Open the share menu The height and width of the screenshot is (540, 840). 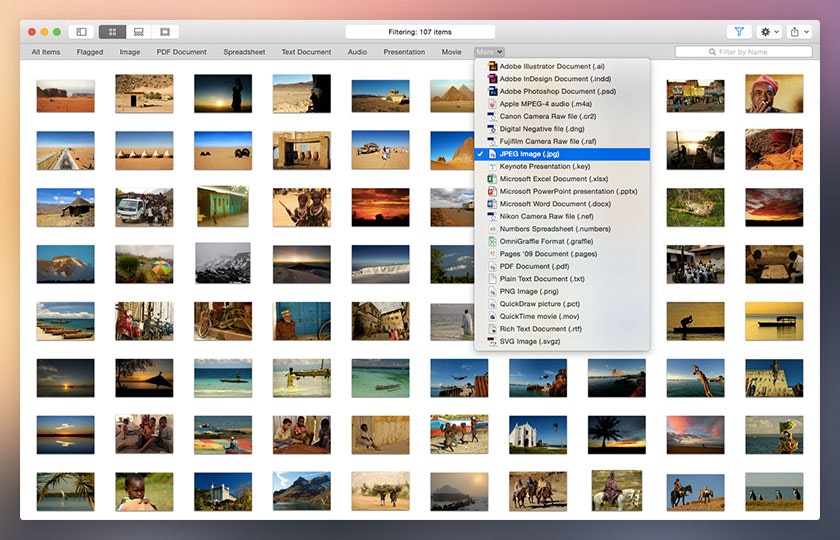(x=799, y=32)
